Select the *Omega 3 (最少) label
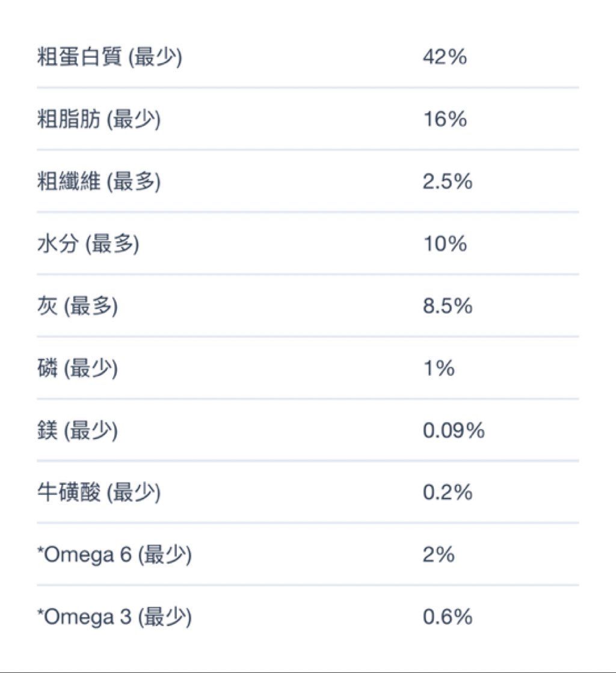 click(x=114, y=617)
